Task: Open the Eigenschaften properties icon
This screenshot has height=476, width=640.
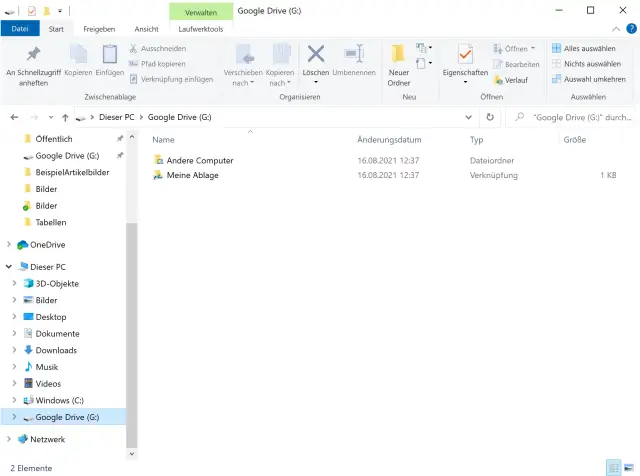Action: coord(465,54)
